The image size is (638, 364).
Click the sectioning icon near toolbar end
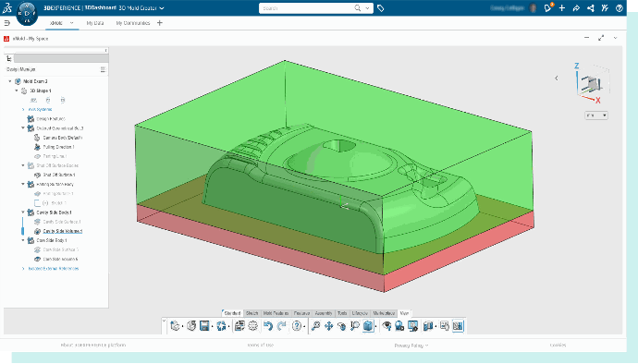point(427,326)
